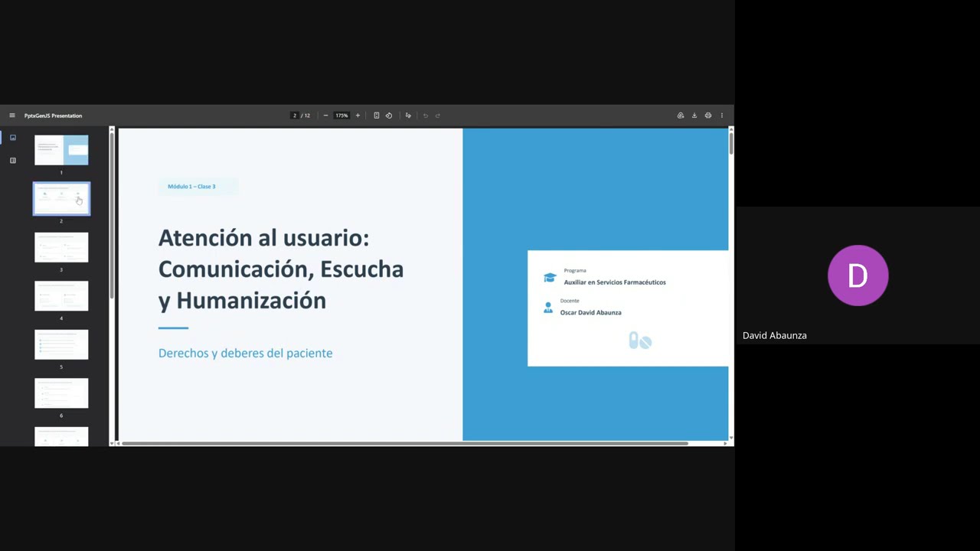
Task: Click the Oscar David Abaunza name
Action: click(590, 312)
